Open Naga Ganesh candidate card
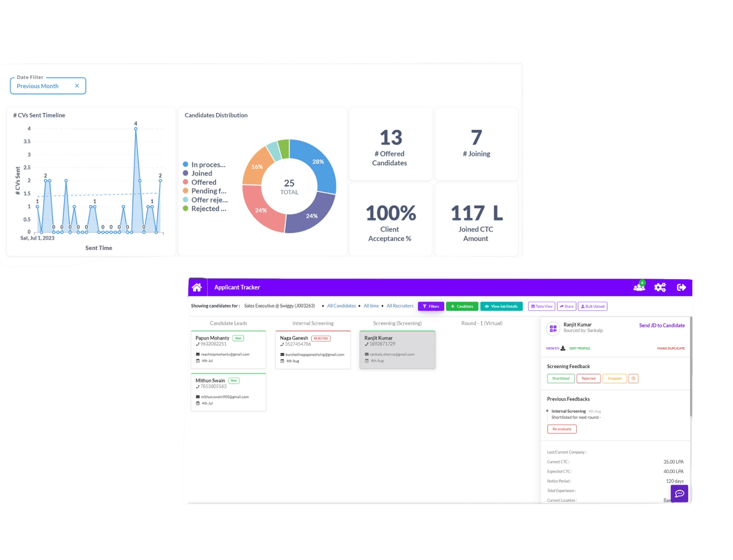The width and height of the screenshot is (733, 560). [x=313, y=350]
